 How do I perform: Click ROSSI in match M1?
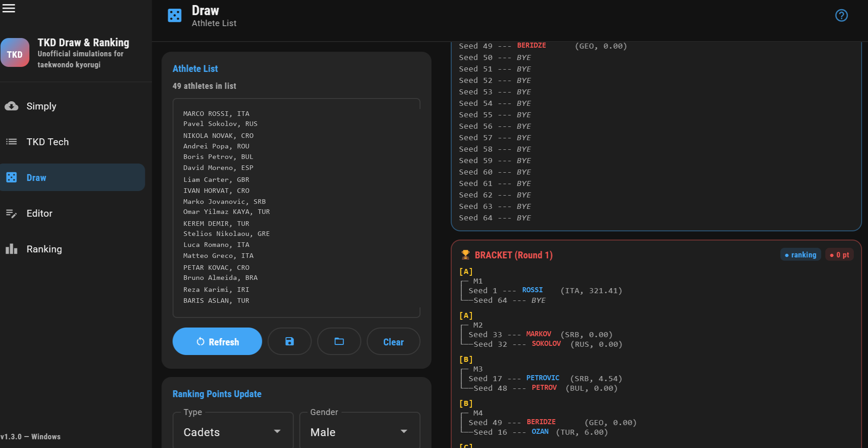[x=532, y=290]
